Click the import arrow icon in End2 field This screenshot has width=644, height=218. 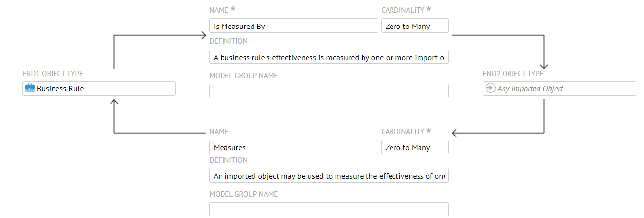(x=490, y=88)
